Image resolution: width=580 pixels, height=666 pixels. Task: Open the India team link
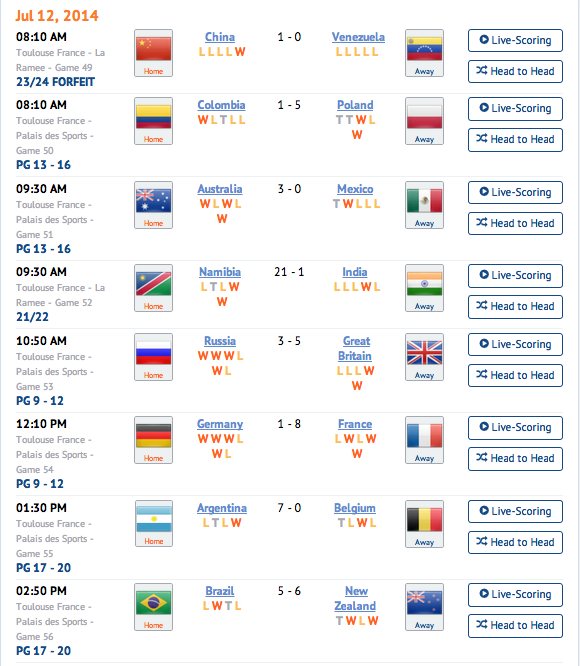tap(355, 272)
